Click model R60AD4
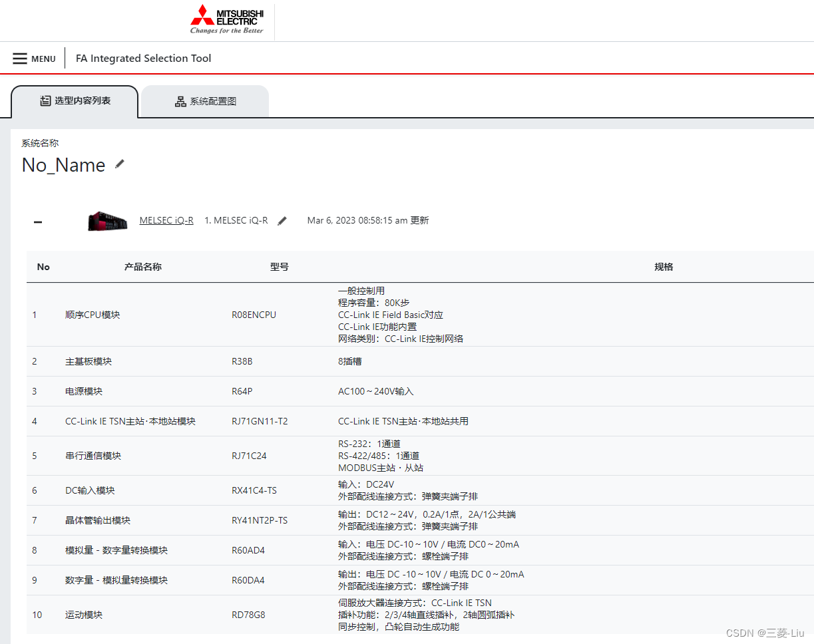 (x=248, y=550)
